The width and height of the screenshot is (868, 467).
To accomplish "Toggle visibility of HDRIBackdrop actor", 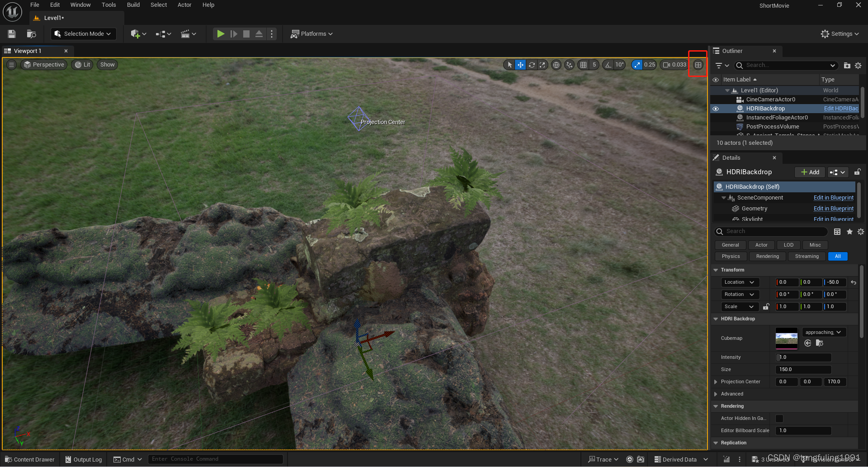I will pos(716,109).
